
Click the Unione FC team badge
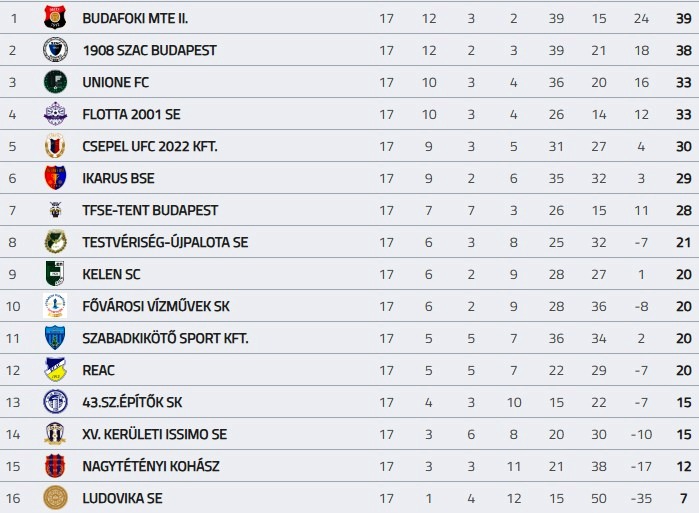55,82
